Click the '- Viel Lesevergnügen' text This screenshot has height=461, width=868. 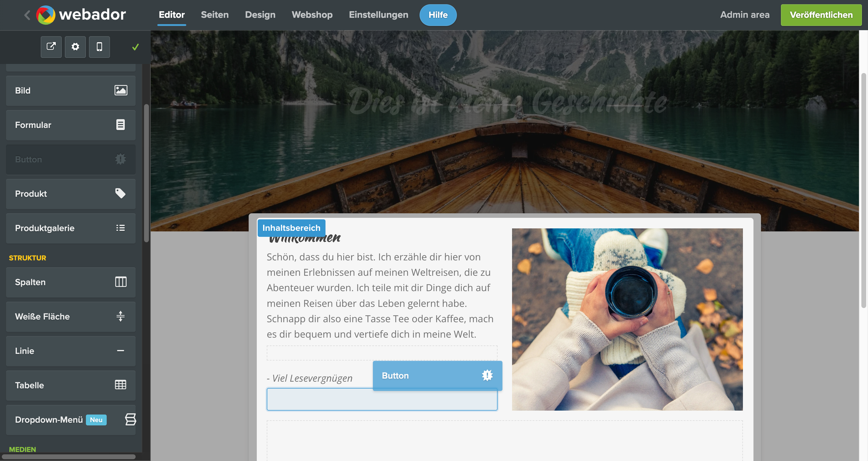pos(309,378)
